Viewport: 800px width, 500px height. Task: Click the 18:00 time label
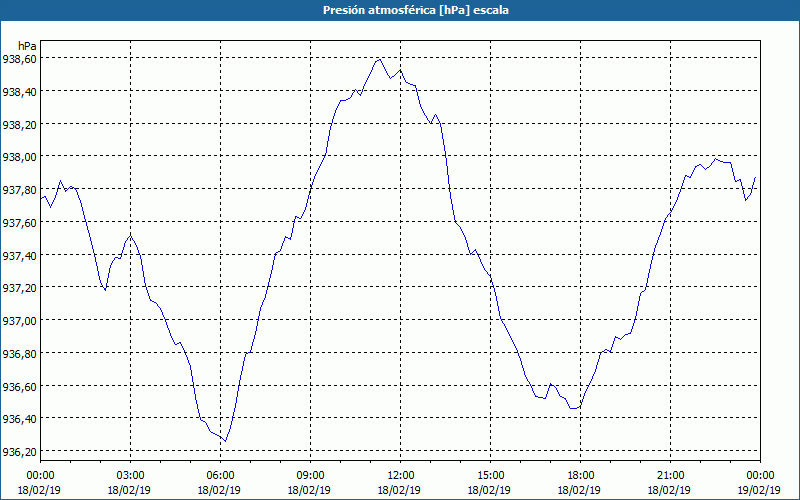coord(580,476)
